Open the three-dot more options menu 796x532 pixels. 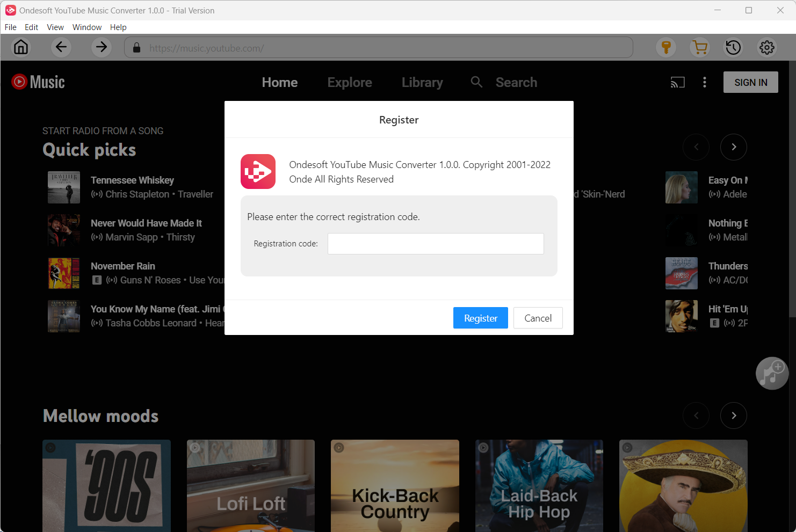[705, 82]
